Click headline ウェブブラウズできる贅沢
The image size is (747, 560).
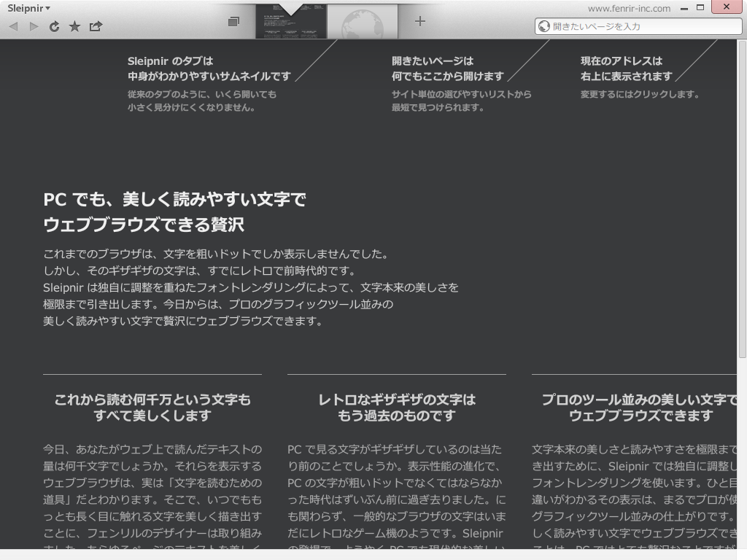(144, 225)
